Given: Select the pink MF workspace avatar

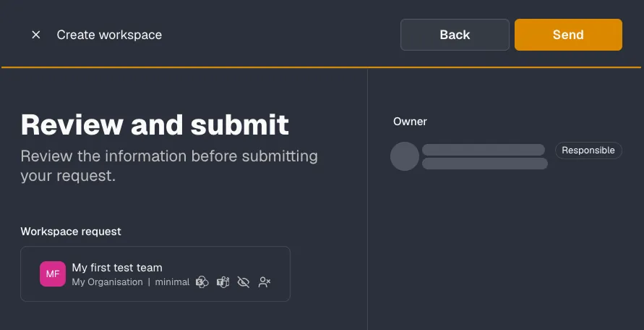Looking at the screenshot, I should tap(53, 274).
